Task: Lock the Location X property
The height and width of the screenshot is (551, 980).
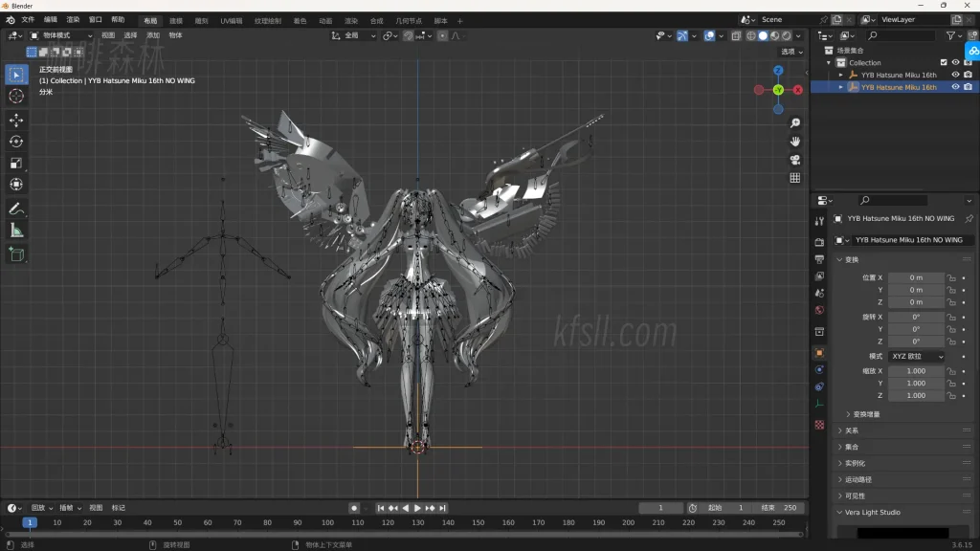Action: click(x=951, y=277)
